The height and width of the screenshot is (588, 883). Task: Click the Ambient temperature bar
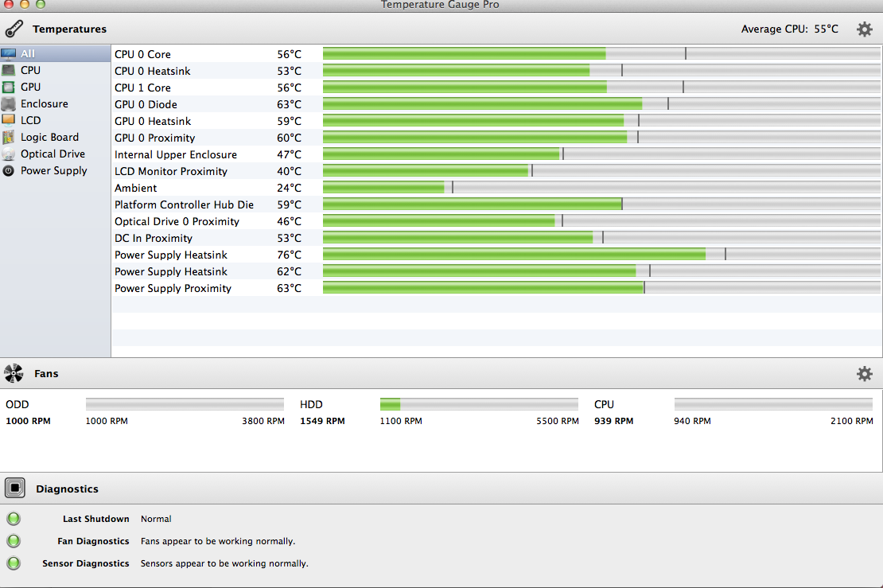point(601,188)
